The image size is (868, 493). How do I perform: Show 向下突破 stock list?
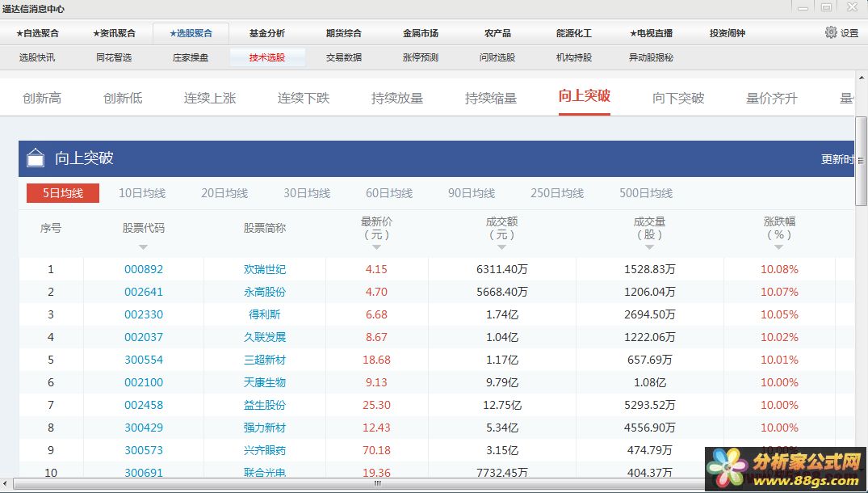pyautogui.click(x=678, y=99)
